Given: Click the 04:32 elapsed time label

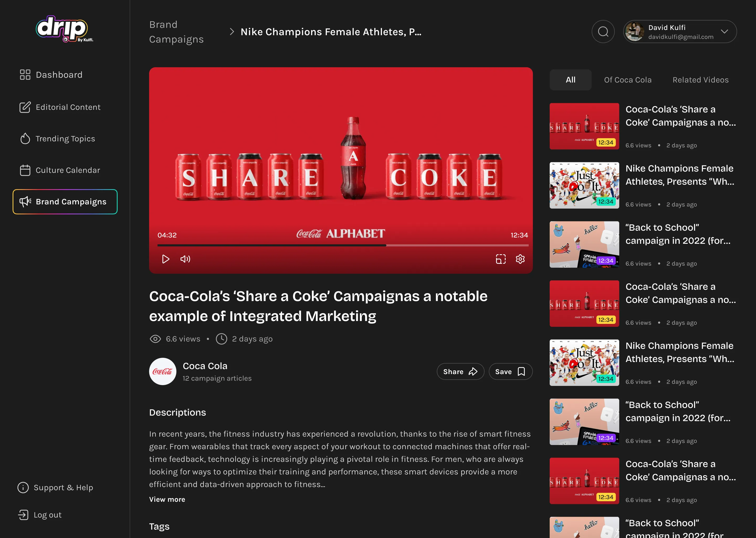Looking at the screenshot, I should pos(167,235).
